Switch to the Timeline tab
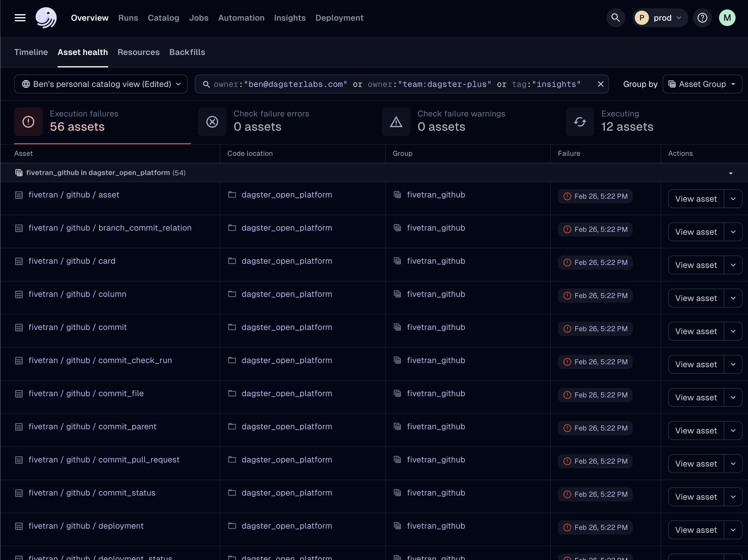Viewport: 748px width, 560px height. click(31, 52)
